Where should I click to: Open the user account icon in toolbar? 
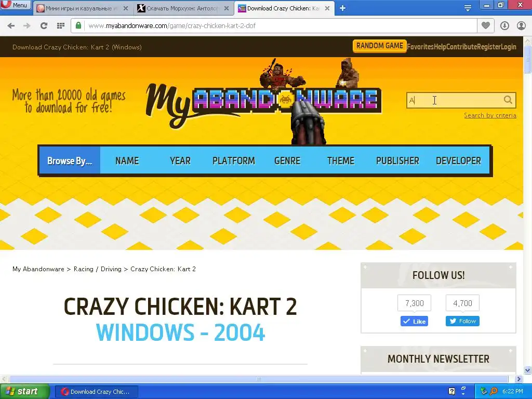pyautogui.click(x=521, y=26)
